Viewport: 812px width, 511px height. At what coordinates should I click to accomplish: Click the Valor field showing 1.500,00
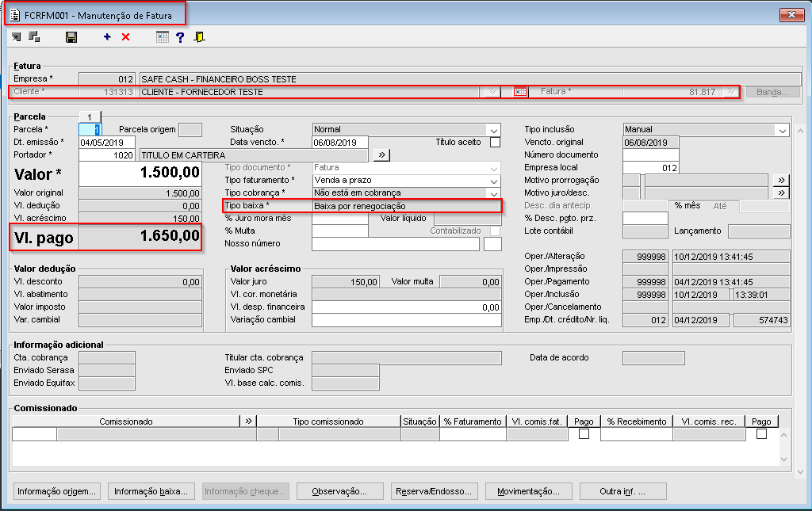140,174
